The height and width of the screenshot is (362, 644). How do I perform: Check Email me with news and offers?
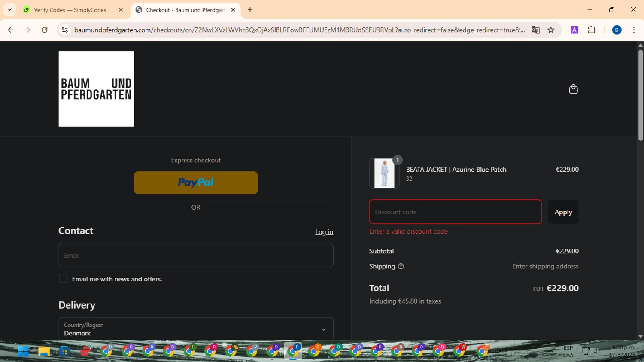(63, 279)
